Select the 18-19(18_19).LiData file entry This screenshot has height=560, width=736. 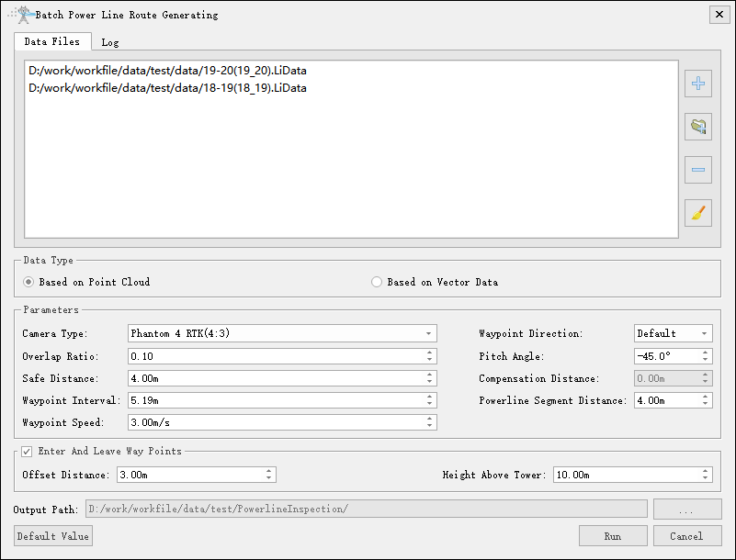pyautogui.click(x=167, y=88)
